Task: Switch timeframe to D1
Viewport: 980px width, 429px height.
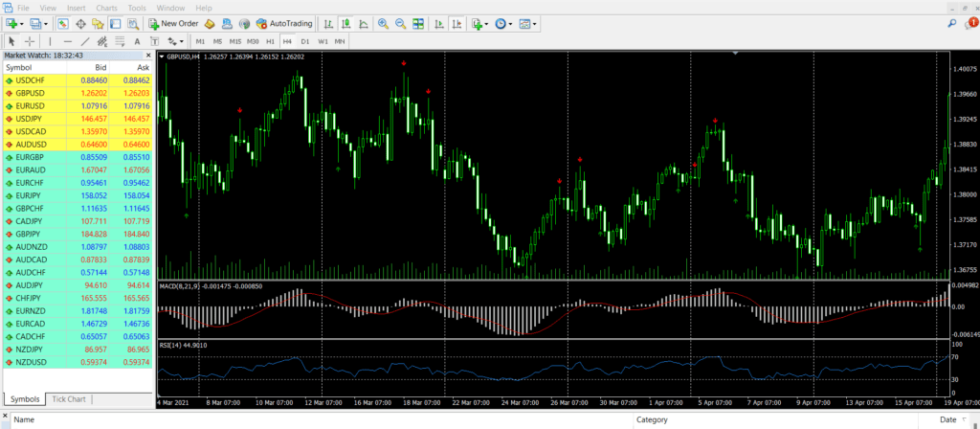Action: tap(305, 41)
